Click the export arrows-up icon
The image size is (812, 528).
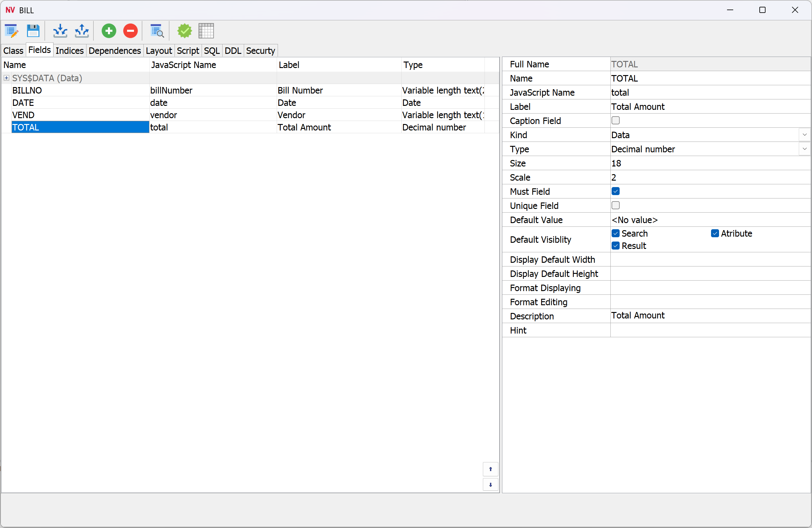tap(82, 31)
